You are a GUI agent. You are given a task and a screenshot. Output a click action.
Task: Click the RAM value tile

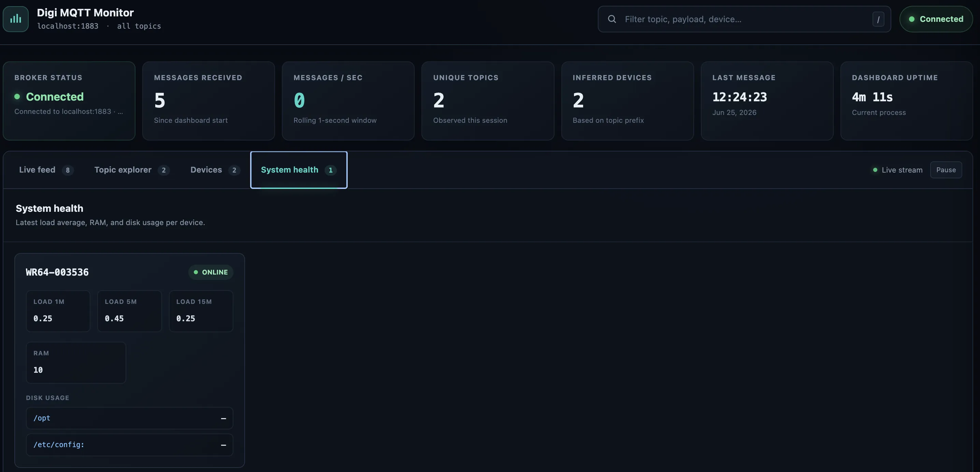click(x=76, y=363)
